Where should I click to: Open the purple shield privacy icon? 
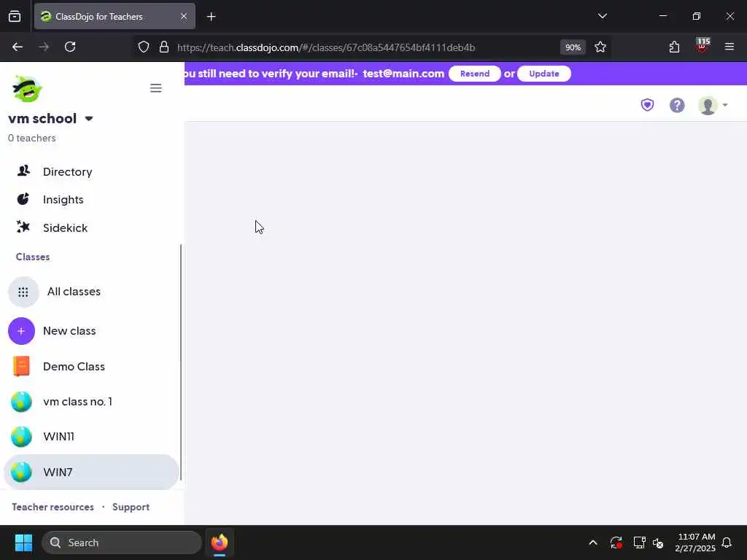(647, 105)
